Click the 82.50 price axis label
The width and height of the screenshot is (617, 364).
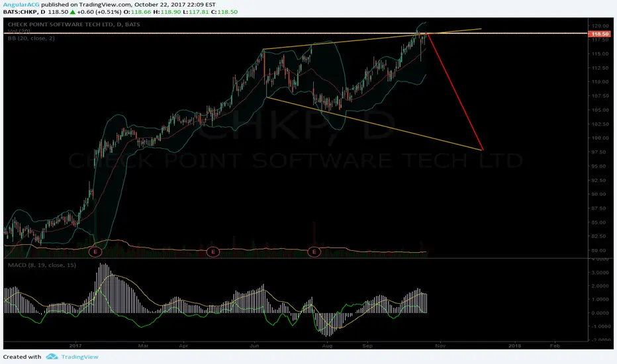(600, 236)
